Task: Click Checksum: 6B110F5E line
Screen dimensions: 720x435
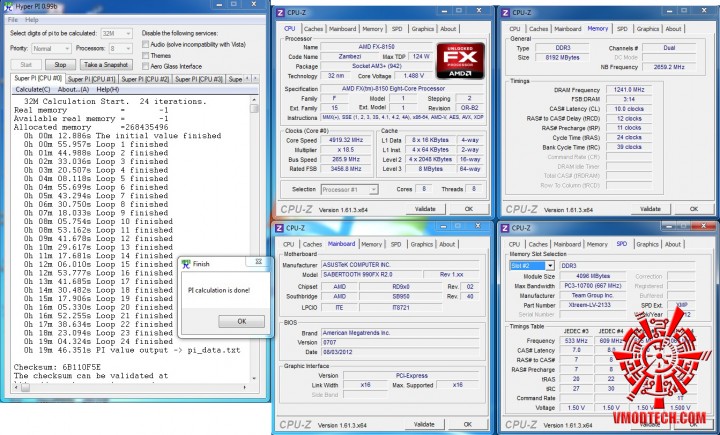Action: [x=57, y=367]
